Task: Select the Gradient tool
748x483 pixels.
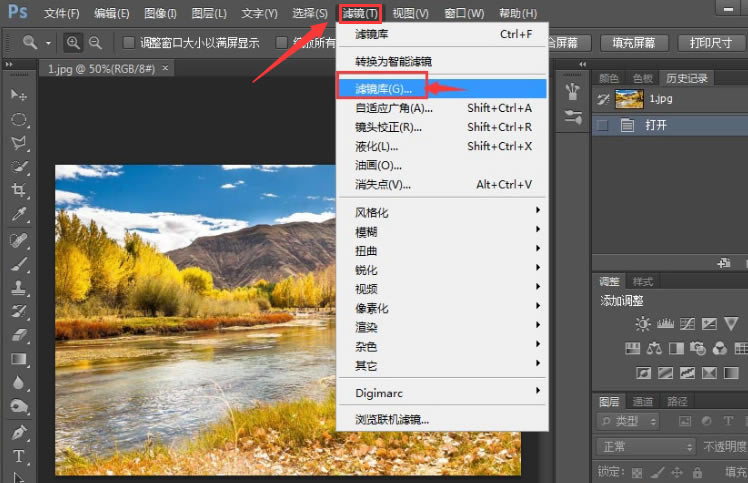Action: click(x=19, y=359)
